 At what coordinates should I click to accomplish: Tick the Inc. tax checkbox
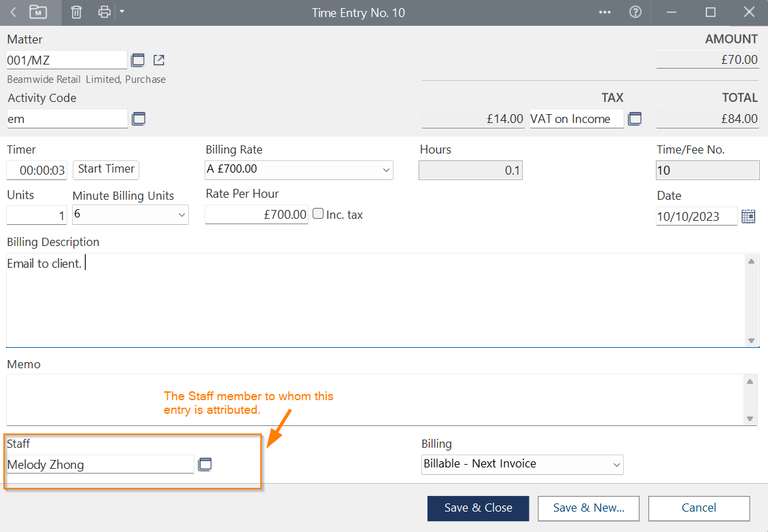pos(318,214)
